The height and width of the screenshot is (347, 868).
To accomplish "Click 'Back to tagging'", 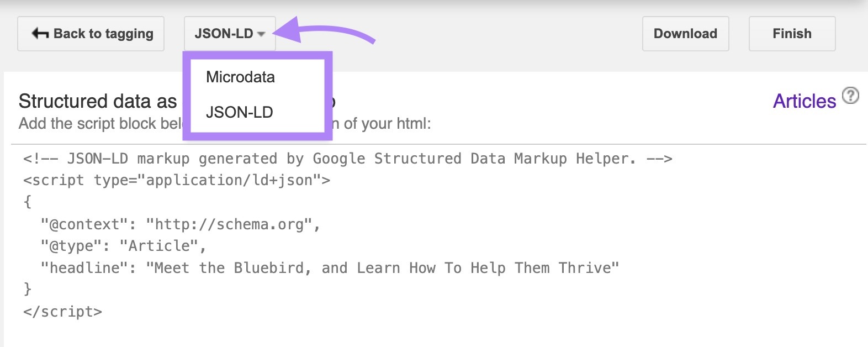I will pyautogui.click(x=91, y=33).
